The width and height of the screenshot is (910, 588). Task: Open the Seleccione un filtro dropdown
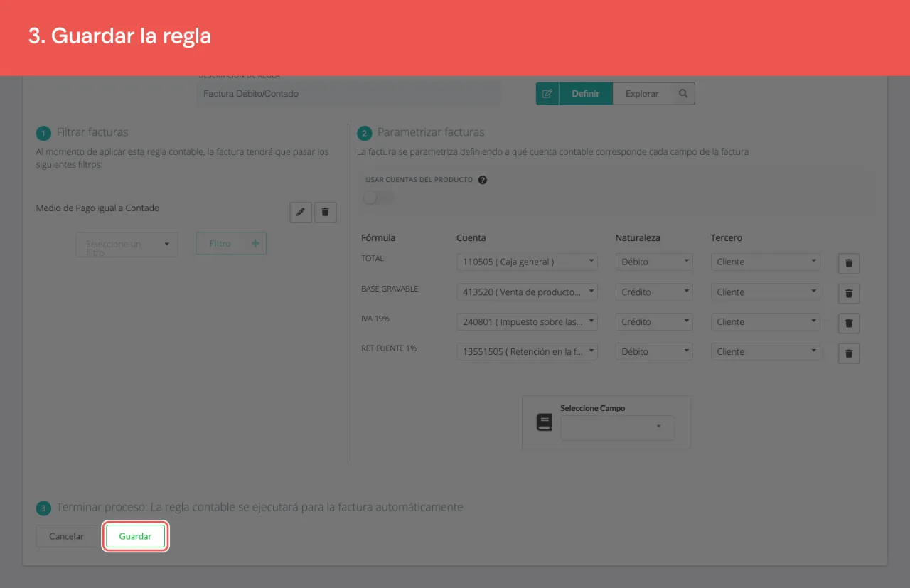click(x=127, y=244)
